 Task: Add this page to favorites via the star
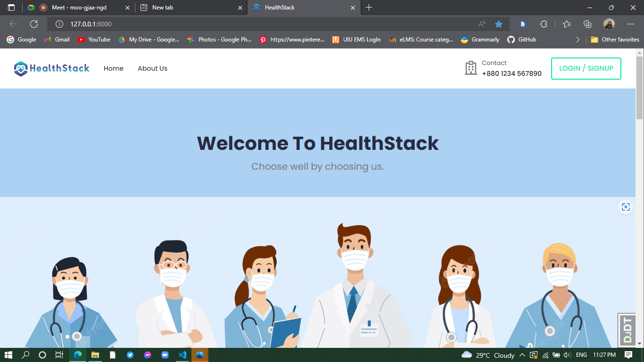(499, 24)
